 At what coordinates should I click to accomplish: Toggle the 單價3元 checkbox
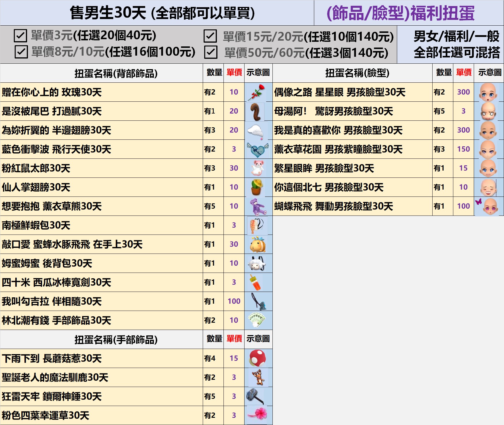pyautogui.click(x=20, y=36)
